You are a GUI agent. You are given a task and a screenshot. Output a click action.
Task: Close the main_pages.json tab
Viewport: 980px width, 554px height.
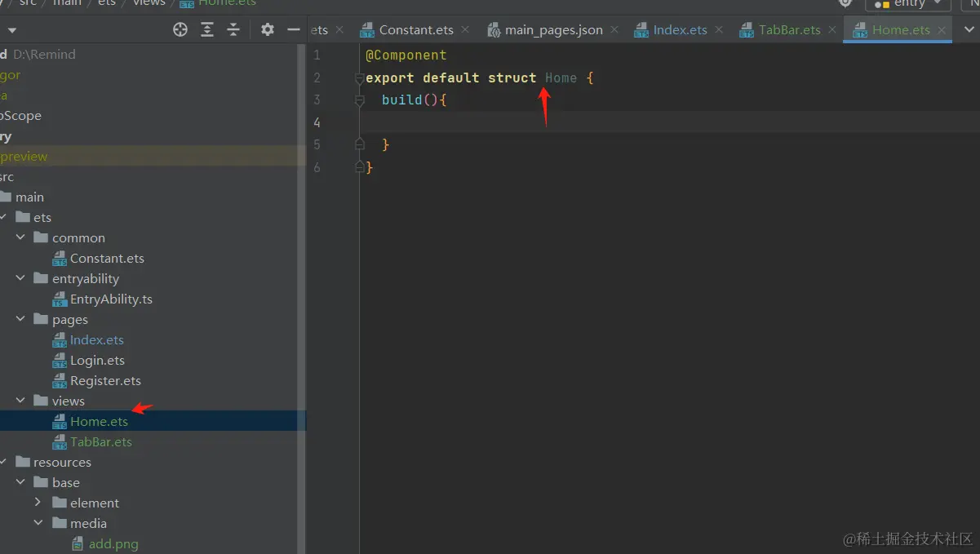pyautogui.click(x=615, y=29)
